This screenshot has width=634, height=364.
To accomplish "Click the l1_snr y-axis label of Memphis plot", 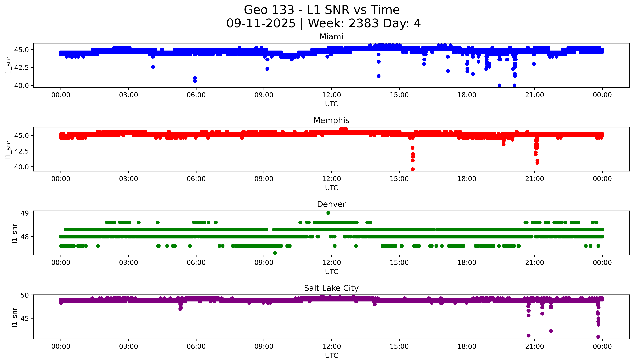I will (8, 150).
